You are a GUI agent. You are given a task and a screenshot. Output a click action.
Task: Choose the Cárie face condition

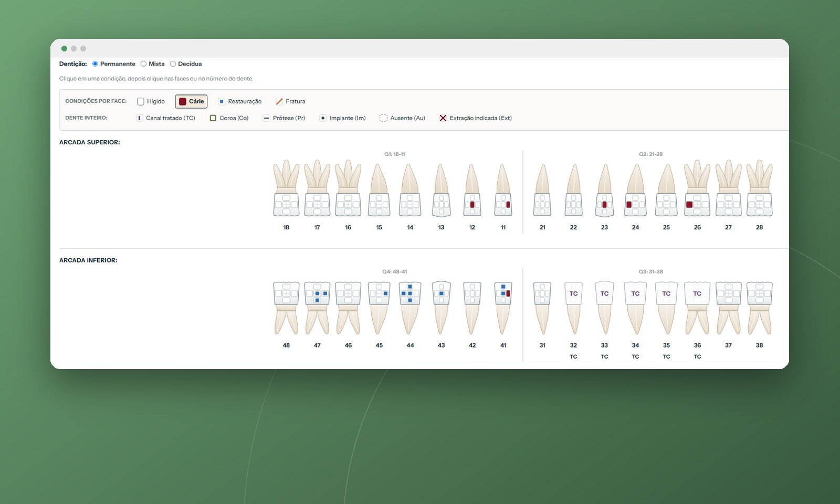pos(191,101)
